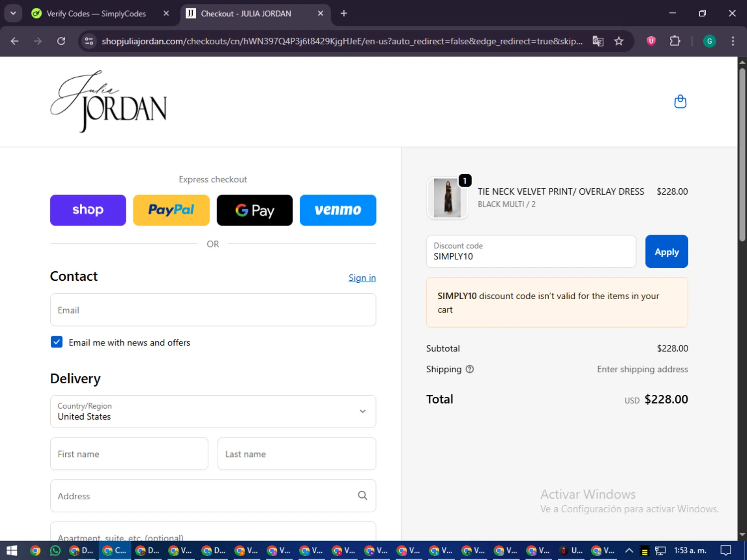Pay with Venmo express button
This screenshot has height=560, width=747.
click(338, 210)
